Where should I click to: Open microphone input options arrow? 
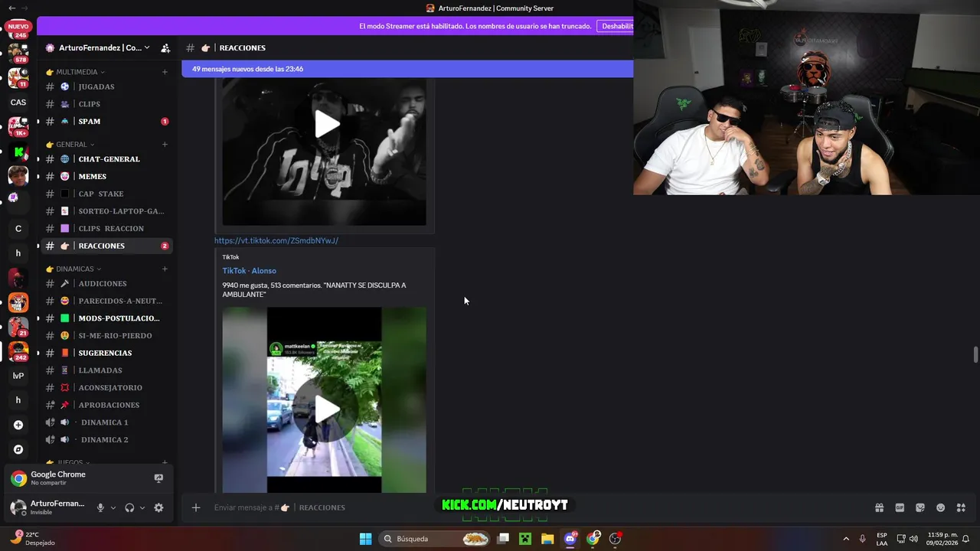tap(113, 507)
